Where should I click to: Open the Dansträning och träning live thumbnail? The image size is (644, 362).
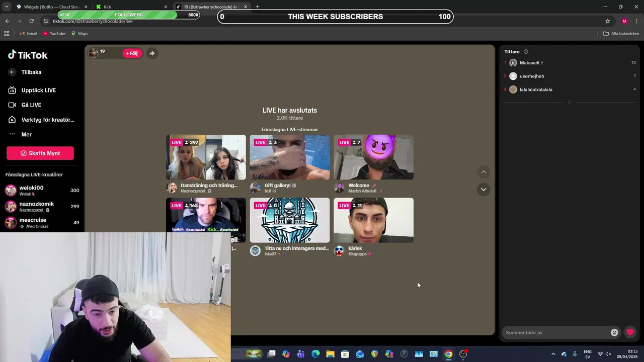tap(206, 157)
